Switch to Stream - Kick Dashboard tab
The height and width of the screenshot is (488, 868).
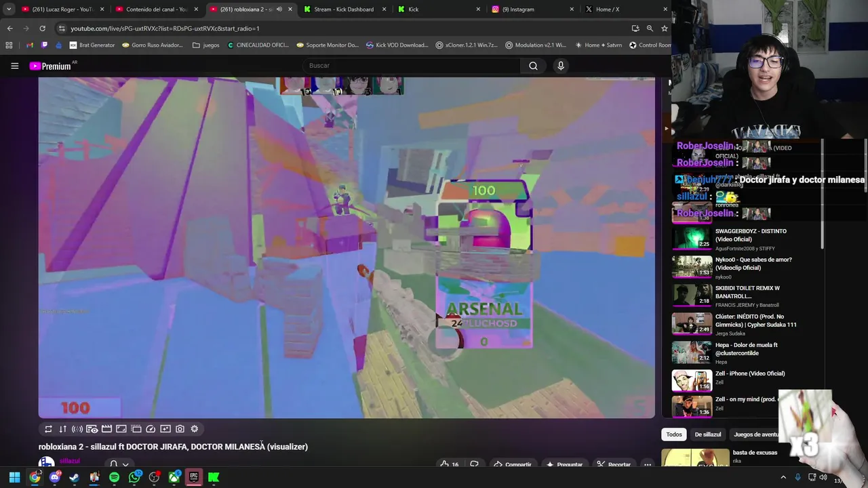(x=344, y=9)
